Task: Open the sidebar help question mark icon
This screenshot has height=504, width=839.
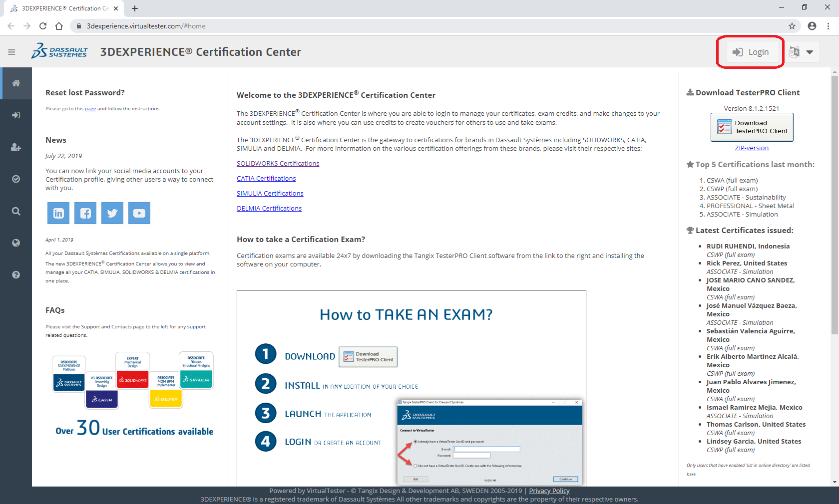Action: (16, 275)
